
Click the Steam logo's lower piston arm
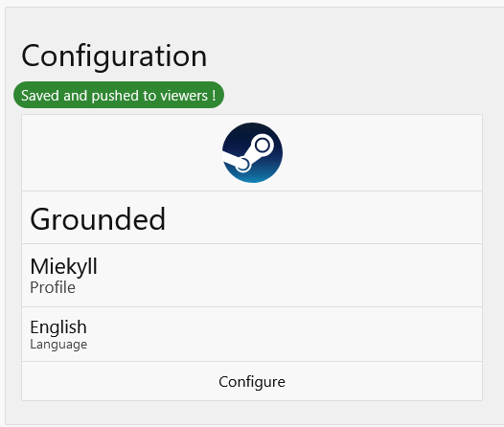(x=235, y=161)
